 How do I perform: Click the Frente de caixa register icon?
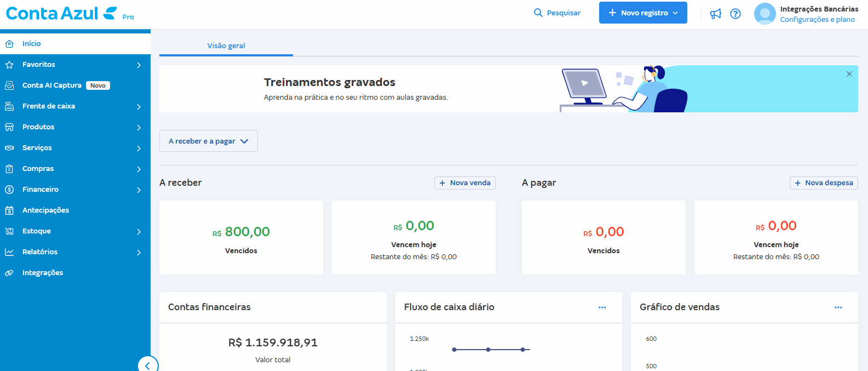(9, 106)
